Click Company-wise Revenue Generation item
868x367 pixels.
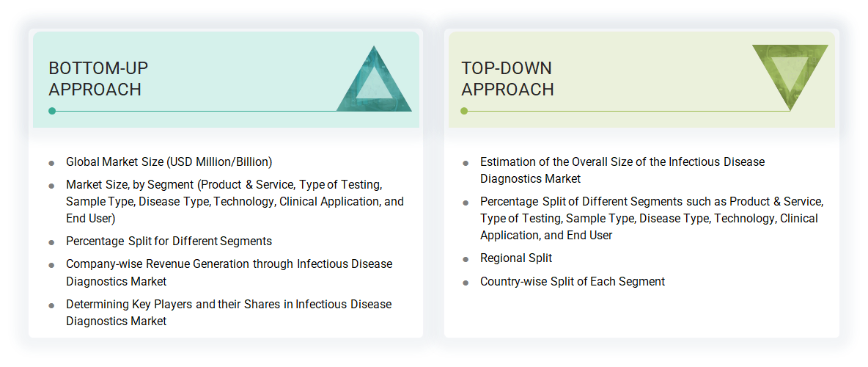(229, 272)
